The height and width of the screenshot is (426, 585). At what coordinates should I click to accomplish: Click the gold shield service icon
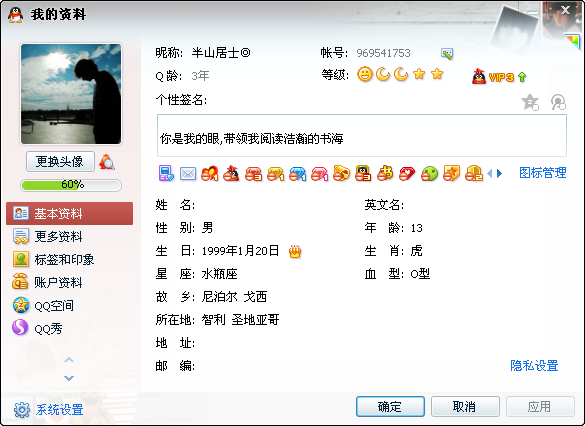click(474, 173)
